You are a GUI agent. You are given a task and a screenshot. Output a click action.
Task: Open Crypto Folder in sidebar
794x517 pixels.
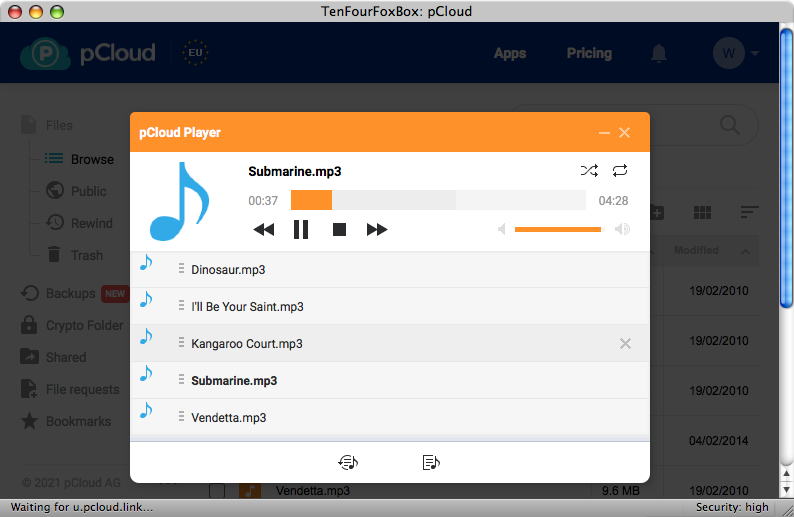tap(72, 325)
